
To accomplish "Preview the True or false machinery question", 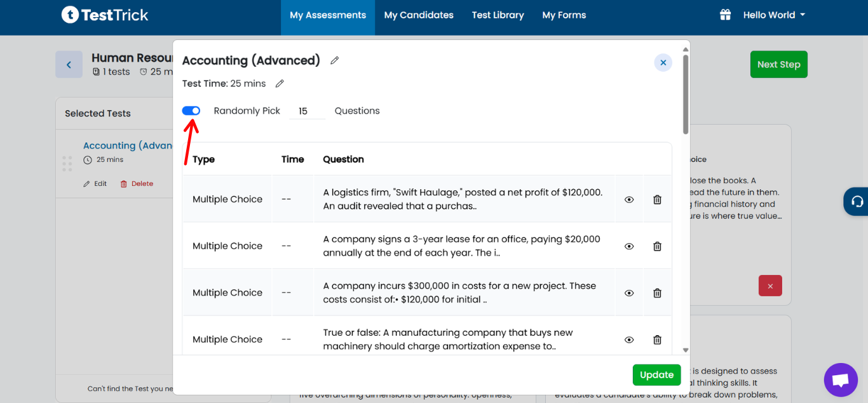I will [629, 340].
